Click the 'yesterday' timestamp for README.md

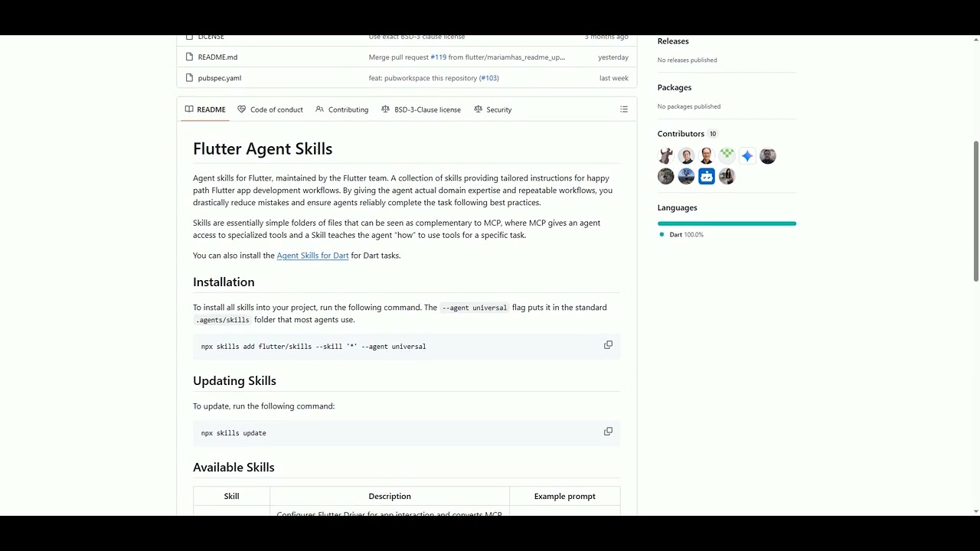click(613, 57)
